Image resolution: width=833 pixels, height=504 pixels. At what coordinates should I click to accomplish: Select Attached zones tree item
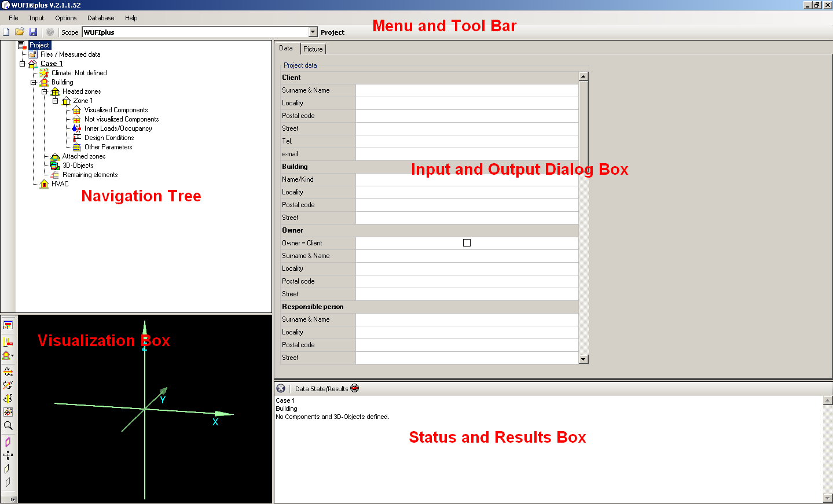pyautogui.click(x=84, y=156)
